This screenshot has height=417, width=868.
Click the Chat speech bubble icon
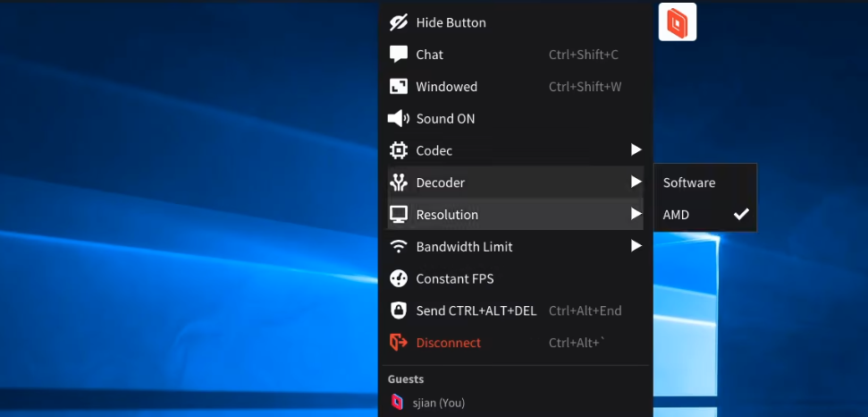(x=399, y=55)
